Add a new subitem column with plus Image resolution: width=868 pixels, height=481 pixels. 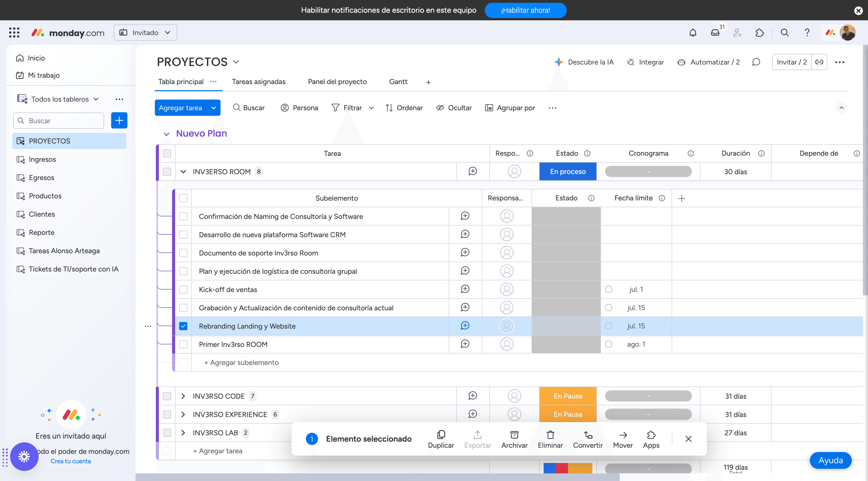pos(681,198)
